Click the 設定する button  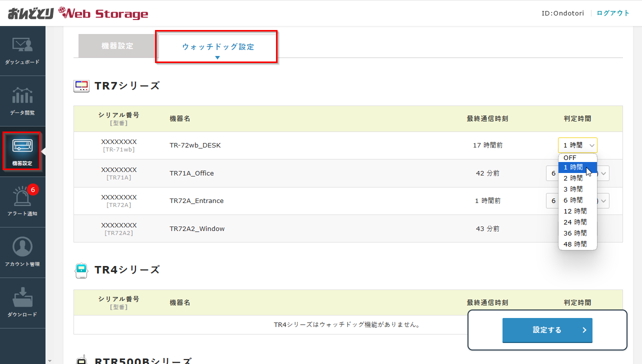547,330
